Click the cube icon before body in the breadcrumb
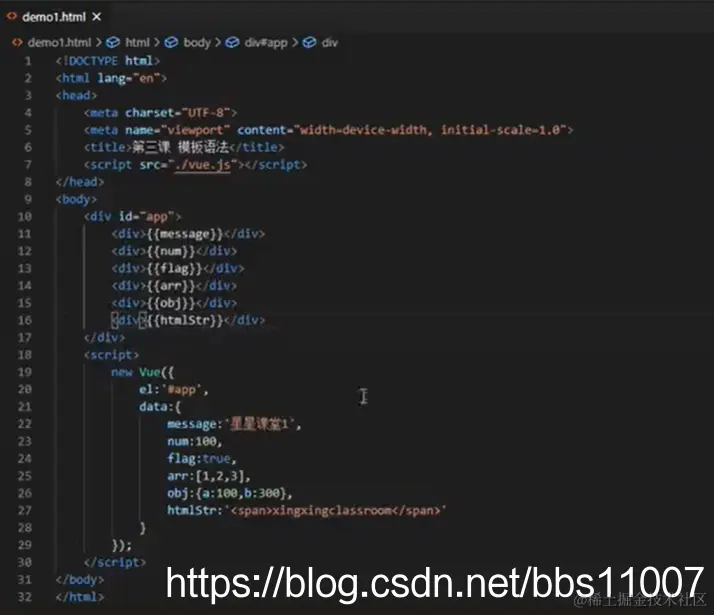714x615 pixels. click(x=171, y=42)
